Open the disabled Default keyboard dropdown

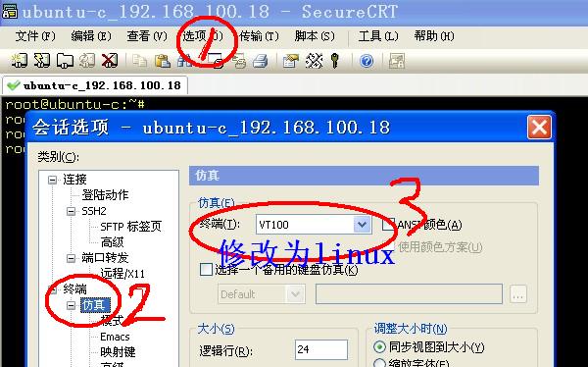tap(295, 294)
